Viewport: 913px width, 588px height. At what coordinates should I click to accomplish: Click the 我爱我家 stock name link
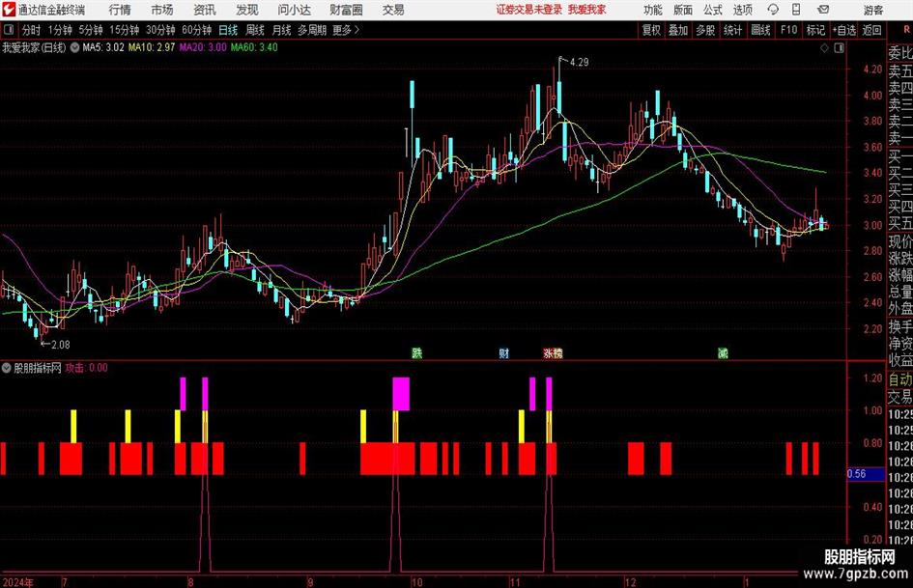587,10
